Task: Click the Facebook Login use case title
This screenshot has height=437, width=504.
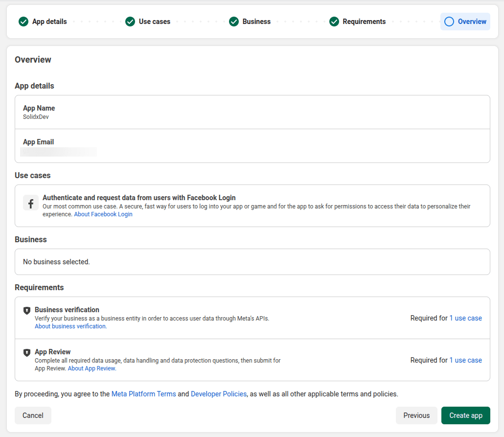Action: [139, 198]
